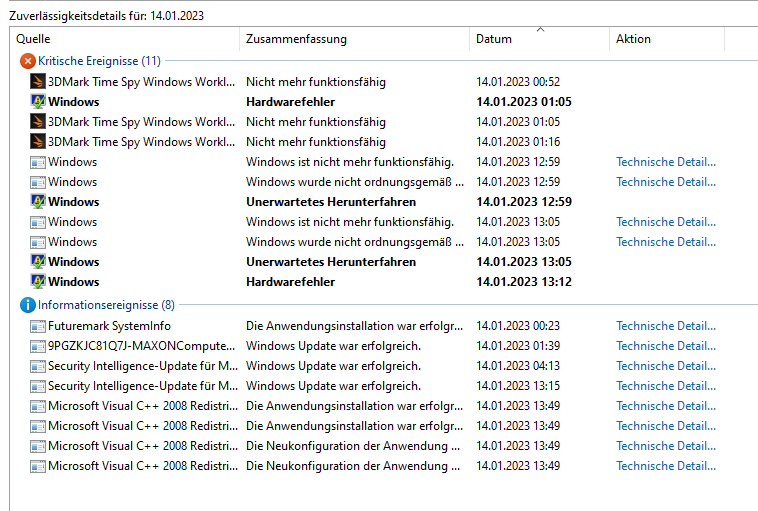Viewport: 758px width, 511px height.
Task: Open Technische Details for 'wurde nicht ordnungsgemäß' 13:05
Action: (666, 242)
